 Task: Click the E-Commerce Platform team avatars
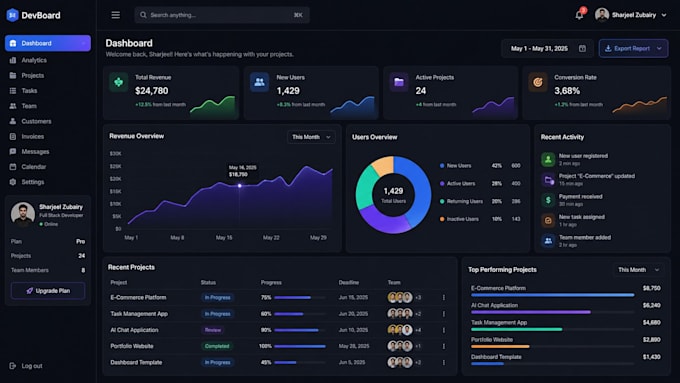(400, 298)
